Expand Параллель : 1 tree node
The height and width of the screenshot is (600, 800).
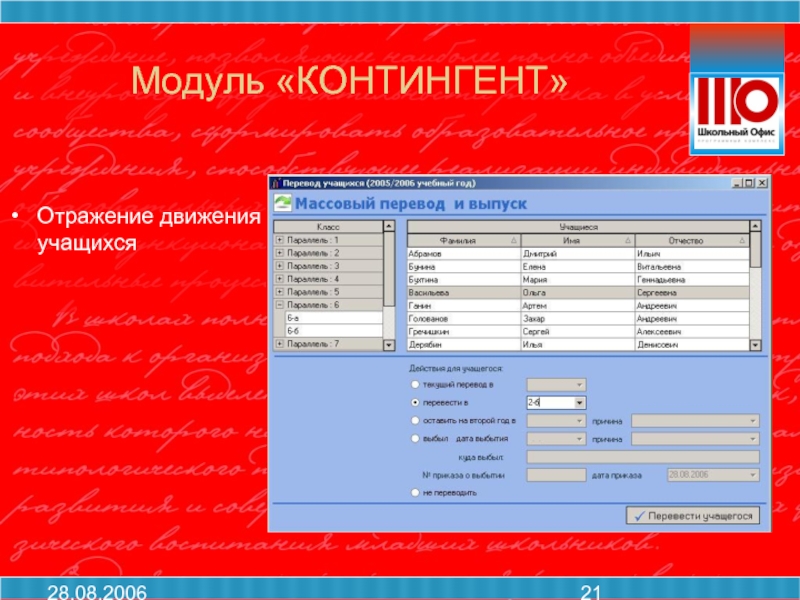coord(280,240)
